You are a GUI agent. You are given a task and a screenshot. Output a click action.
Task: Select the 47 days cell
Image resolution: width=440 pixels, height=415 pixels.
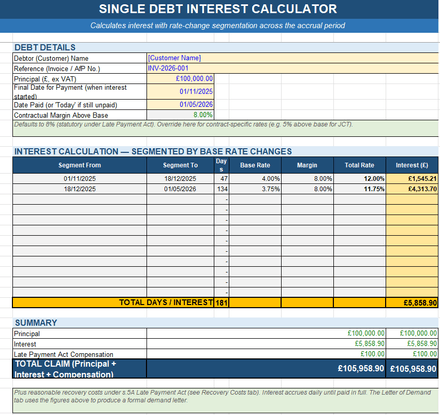pos(221,179)
